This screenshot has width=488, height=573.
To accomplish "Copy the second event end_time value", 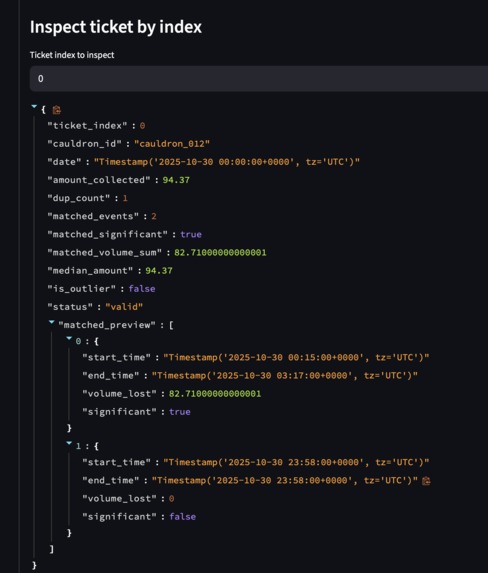I will pyautogui.click(x=426, y=481).
